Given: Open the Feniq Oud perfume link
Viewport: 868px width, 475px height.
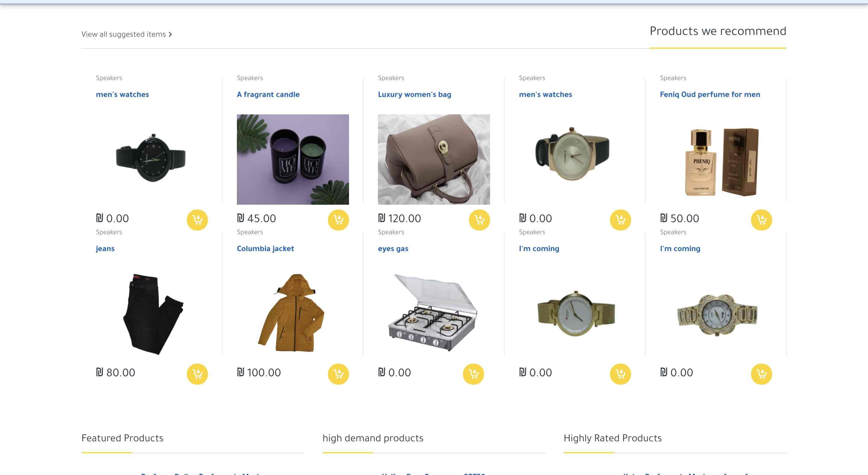Looking at the screenshot, I should click(710, 95).
